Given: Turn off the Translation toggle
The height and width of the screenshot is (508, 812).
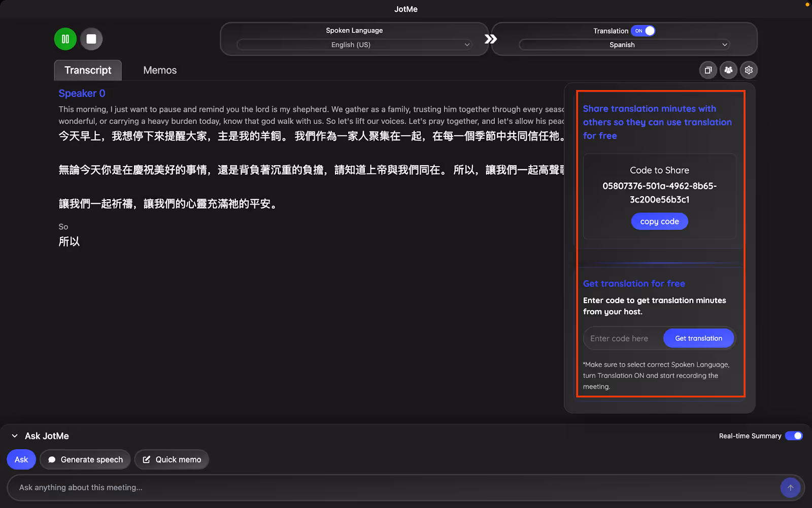Looking at the screenshot, I should pyautogui.click(x=643, y=31).
